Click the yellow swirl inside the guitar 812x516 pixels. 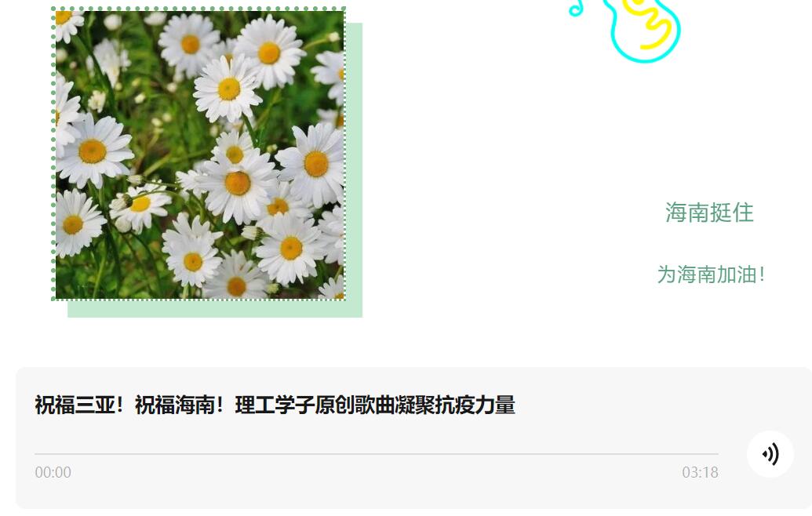tap(651, 24)
